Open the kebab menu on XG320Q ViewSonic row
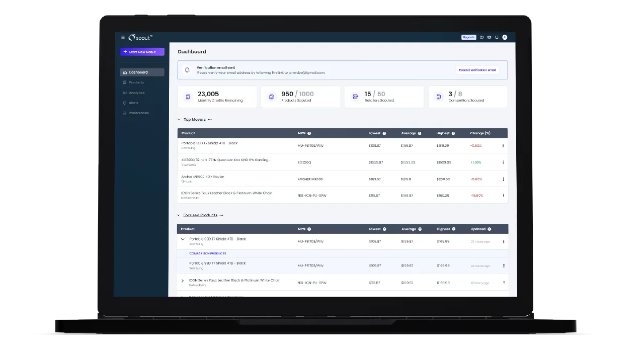The width and height of the screenshot is (644, 352). 503,162
